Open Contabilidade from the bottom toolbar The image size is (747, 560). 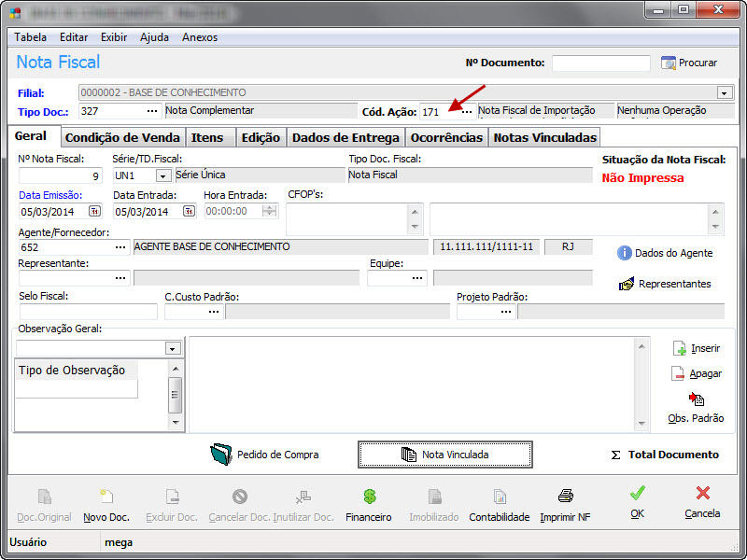point(499,497)
